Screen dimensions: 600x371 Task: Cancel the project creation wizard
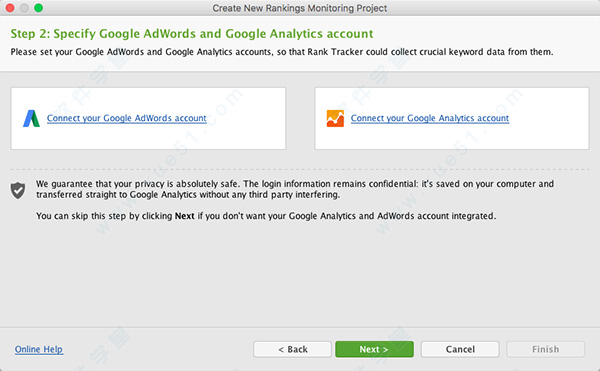coord(460,349)
